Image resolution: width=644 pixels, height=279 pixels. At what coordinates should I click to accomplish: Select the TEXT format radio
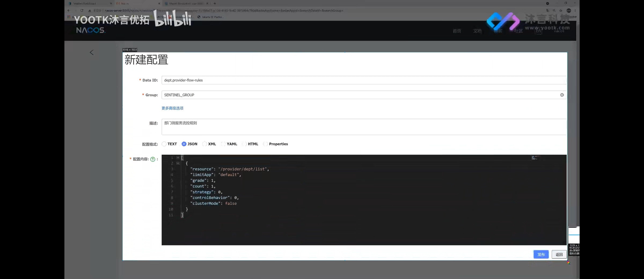[x=164, y=144]
